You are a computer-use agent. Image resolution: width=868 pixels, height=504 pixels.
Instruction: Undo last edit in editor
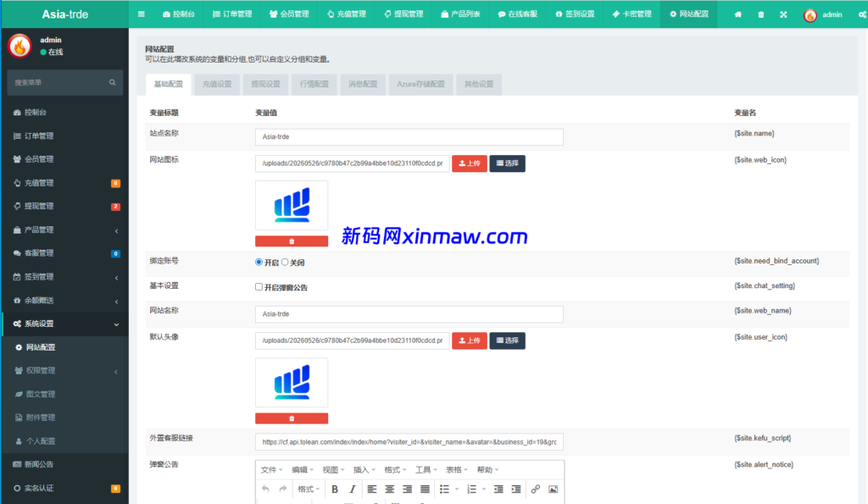tap(265, 489)
